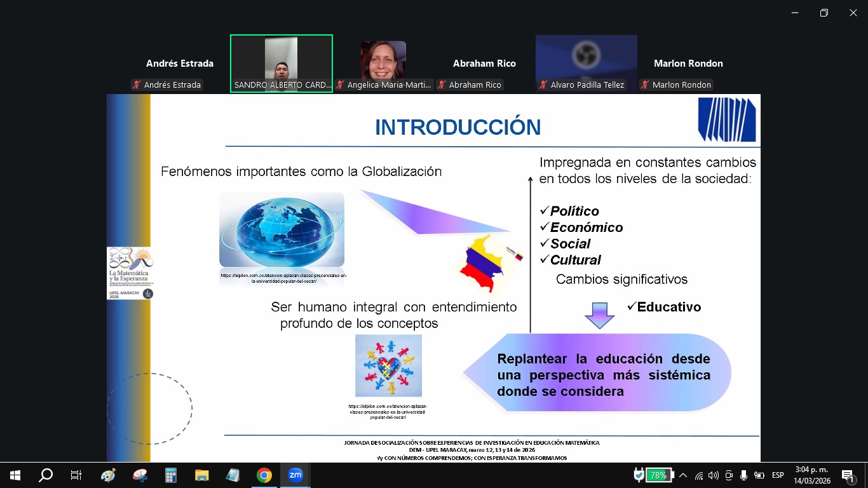Open the Snipping Tool taskbar icon

(x=140, y=475)
